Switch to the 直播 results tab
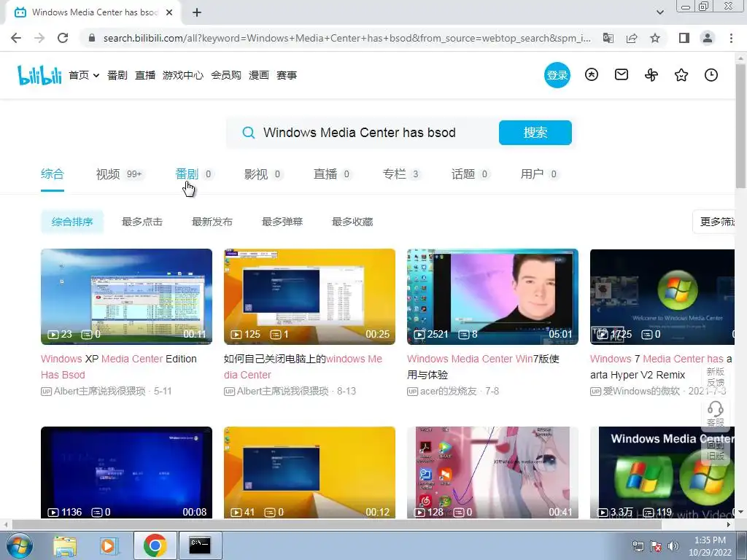This screenshot has height=560, width=747. tap(332, 174)
